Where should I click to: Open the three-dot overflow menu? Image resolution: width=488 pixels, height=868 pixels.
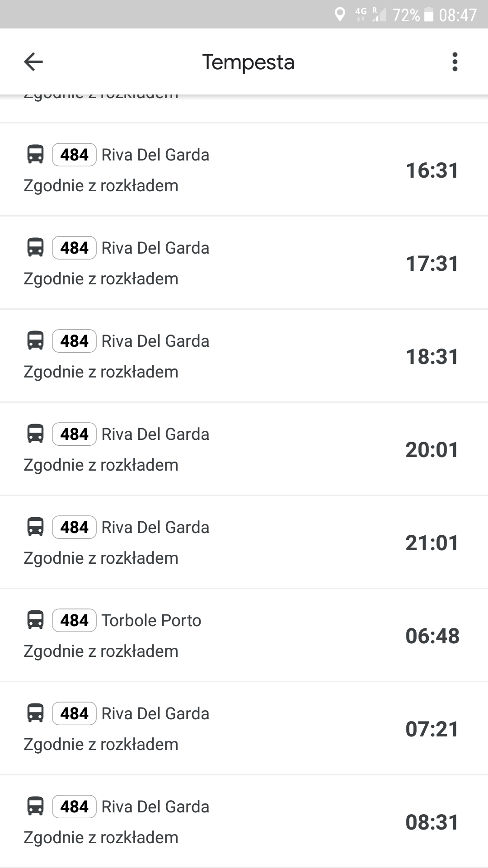point(455,62)
